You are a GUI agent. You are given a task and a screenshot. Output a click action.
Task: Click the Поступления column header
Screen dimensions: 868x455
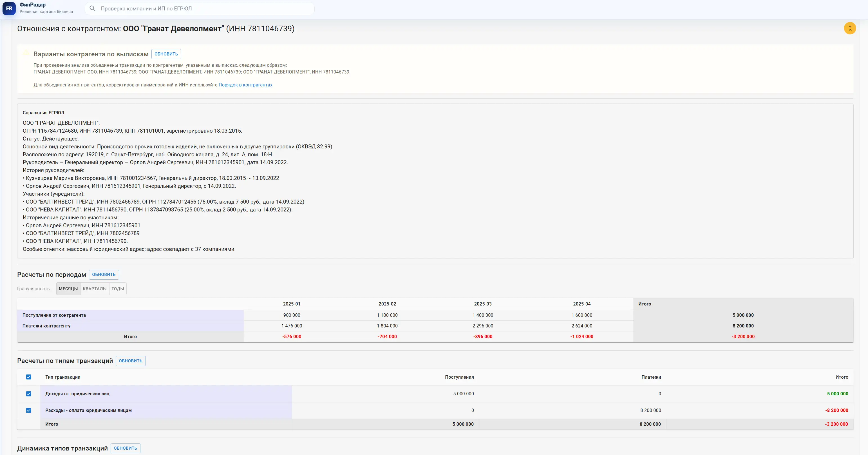[459, 377]
